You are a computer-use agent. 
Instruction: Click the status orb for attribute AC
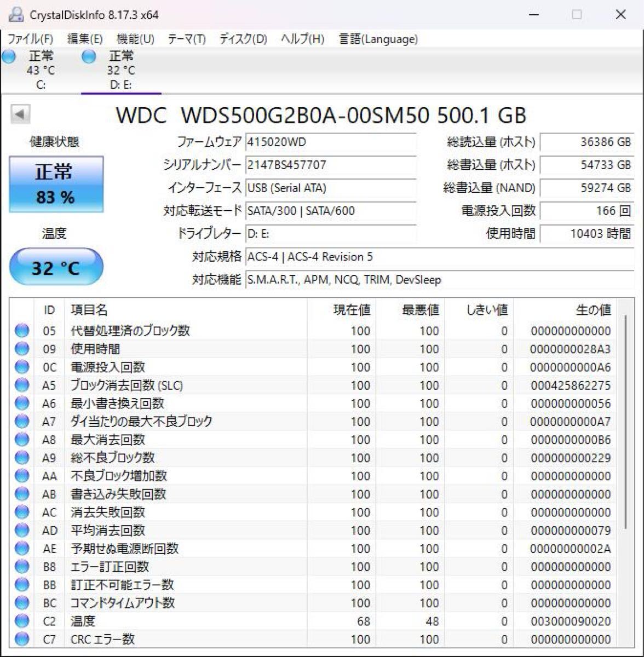pos(22,512)
